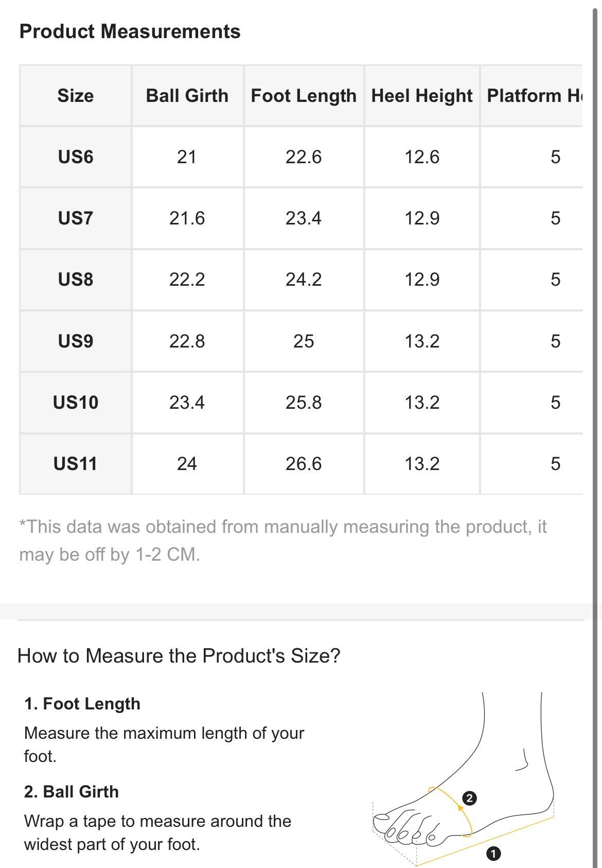
Task: Choose the US10 size row label
Action: [76, 402]
